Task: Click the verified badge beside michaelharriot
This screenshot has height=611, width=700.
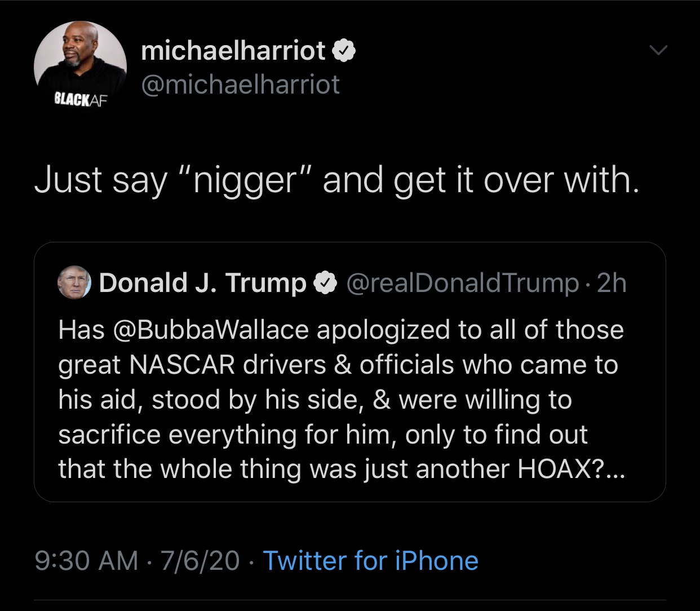Action: 343,52
